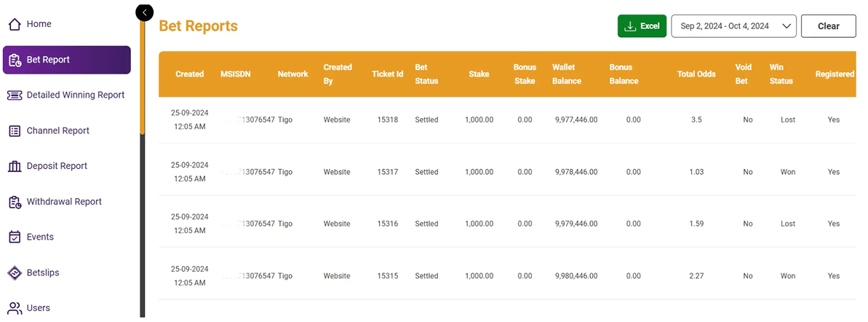This screenshot has height=322, width=868.
Task: Click the Wallet Balance column header
Action: coord(567,74)
